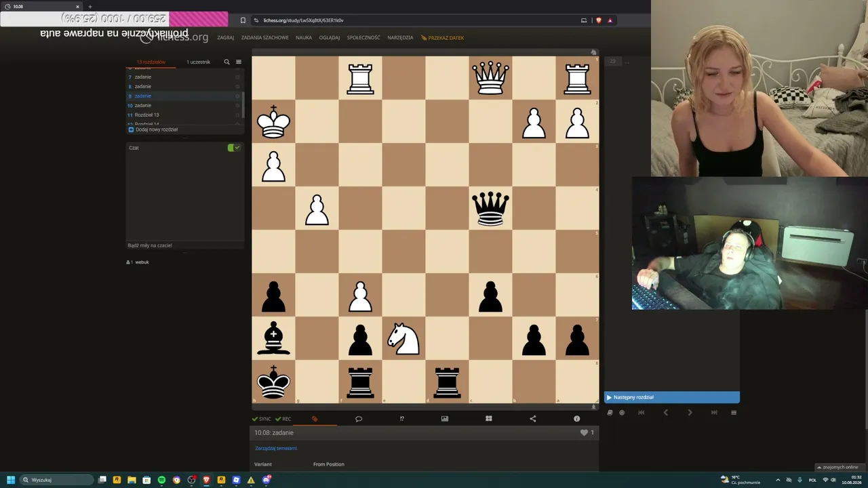Click the chat message input field
This screenshot has width=868, height=488.
point(184,245)
